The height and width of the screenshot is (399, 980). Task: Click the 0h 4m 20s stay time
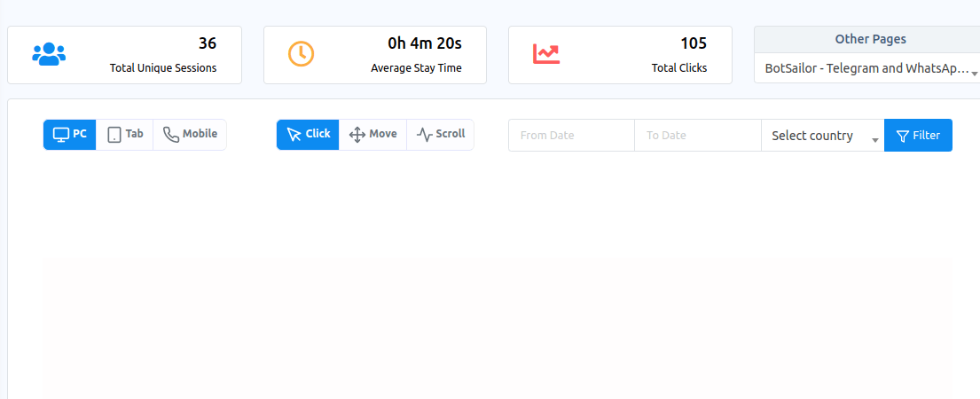click(424, 43)
